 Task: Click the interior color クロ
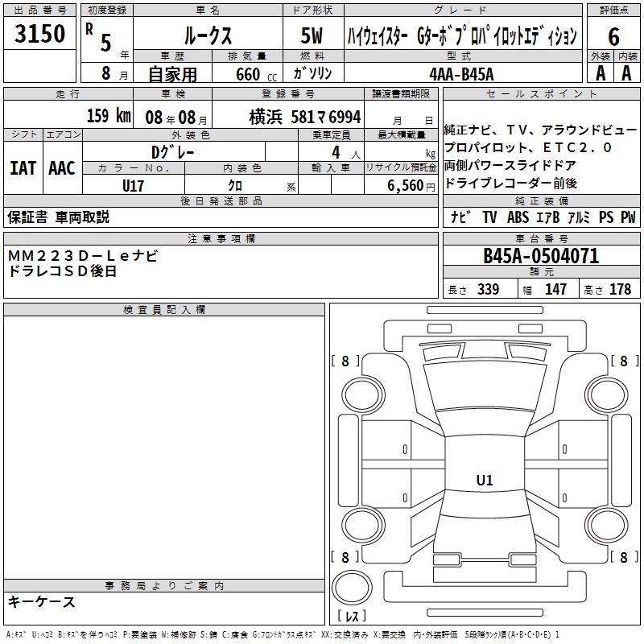coord(235,186)
